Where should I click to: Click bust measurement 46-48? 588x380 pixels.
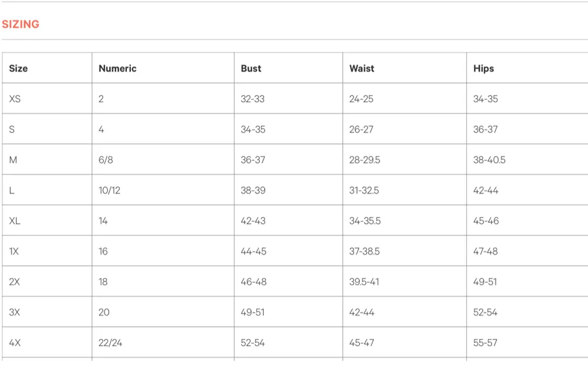pyautogui.click(x=253, y=282)
